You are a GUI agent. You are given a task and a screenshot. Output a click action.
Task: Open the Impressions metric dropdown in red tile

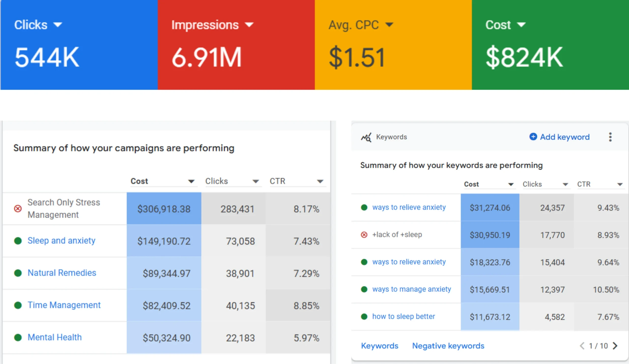249,25
